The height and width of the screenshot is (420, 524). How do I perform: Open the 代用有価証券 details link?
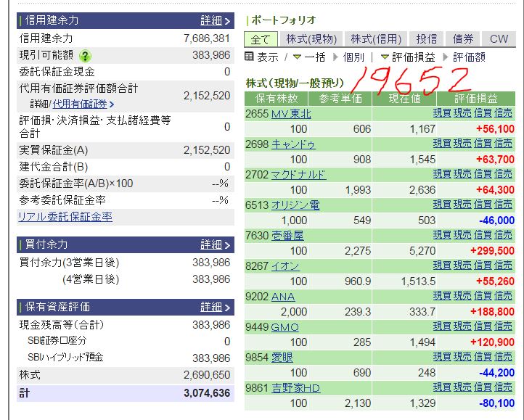83,104
